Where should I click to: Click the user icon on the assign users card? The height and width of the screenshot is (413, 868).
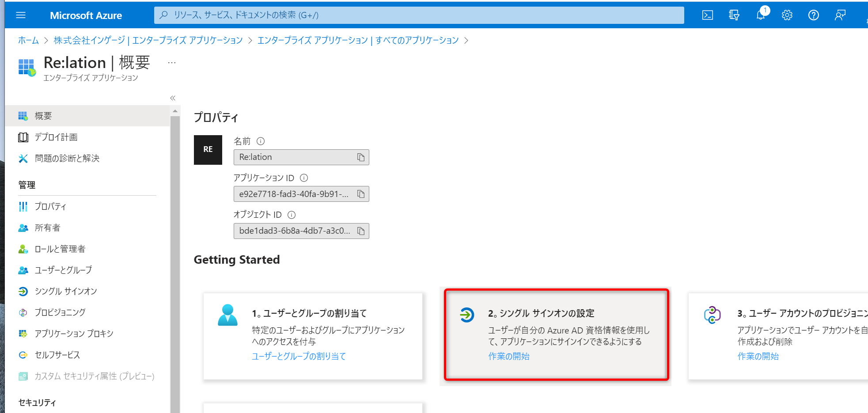pos(228,315)
